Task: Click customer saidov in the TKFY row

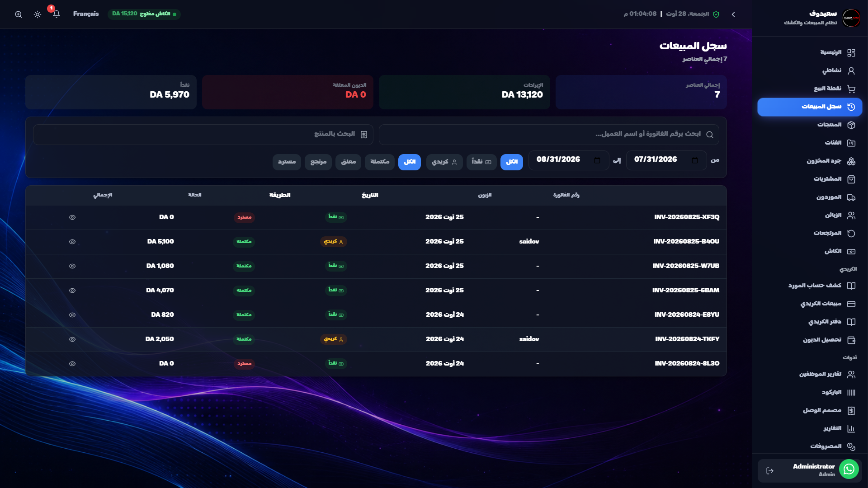Action: point(529,339)
